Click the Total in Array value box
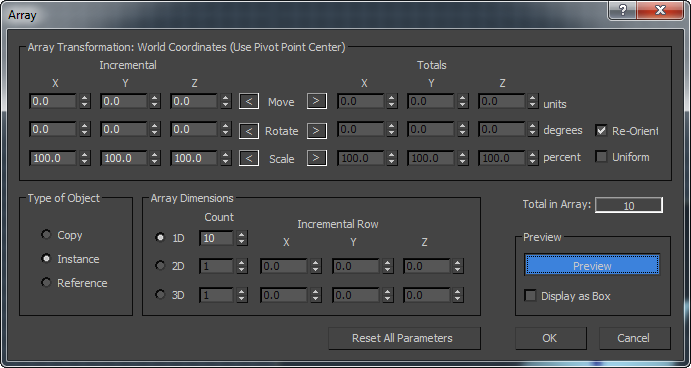Image resolution: width=691 pixels, height=368 pixels. pos(628,205)
